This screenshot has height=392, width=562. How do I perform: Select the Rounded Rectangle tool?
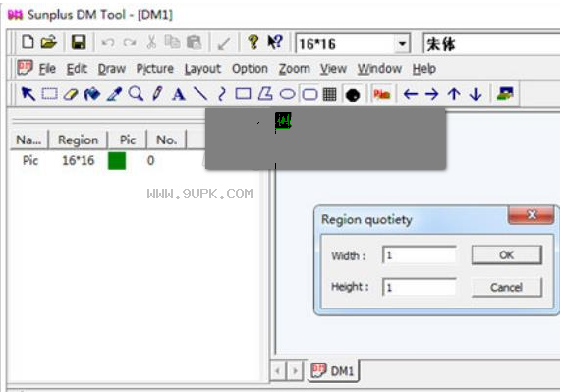(x=309, y=94)
